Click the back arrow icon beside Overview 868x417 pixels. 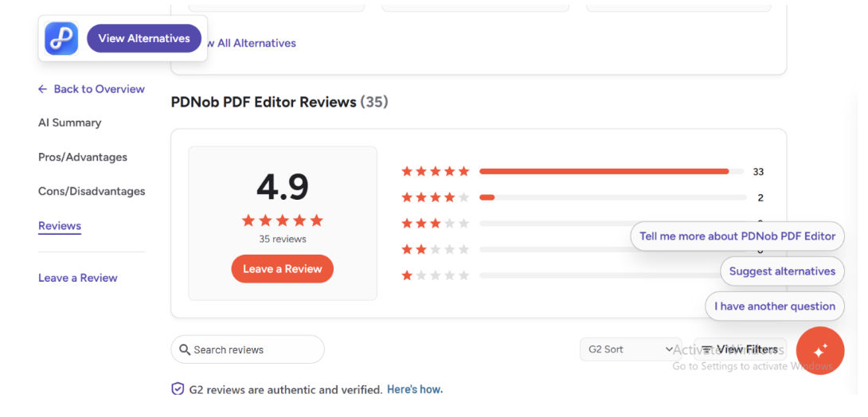(43, 89)
